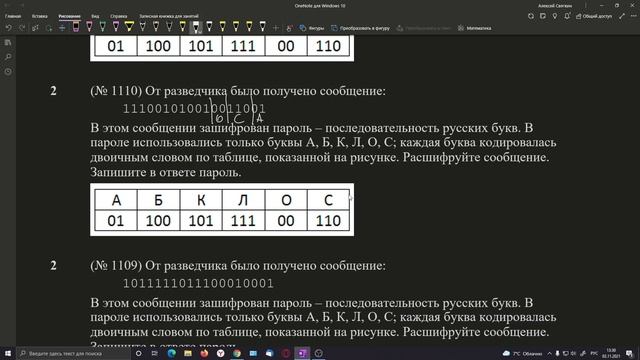Switch to the Вставка tab
This screenshot has width=640, height=360.
(x=40, y=16)
